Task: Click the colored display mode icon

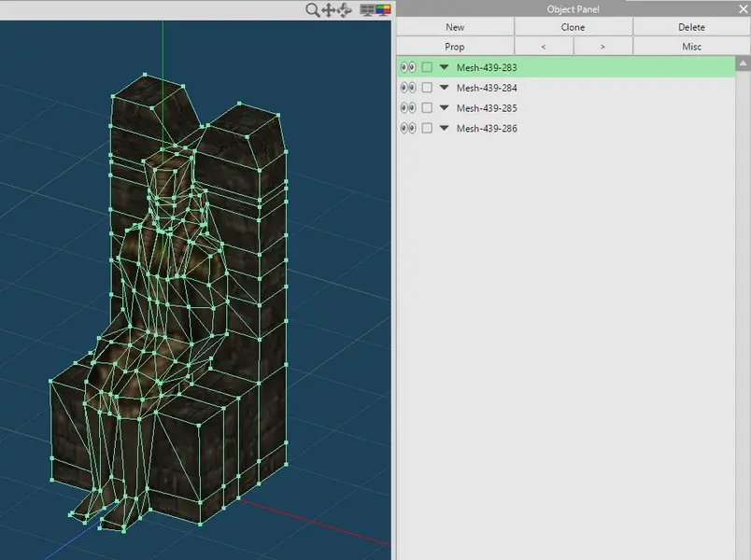Action: point(382,9)
